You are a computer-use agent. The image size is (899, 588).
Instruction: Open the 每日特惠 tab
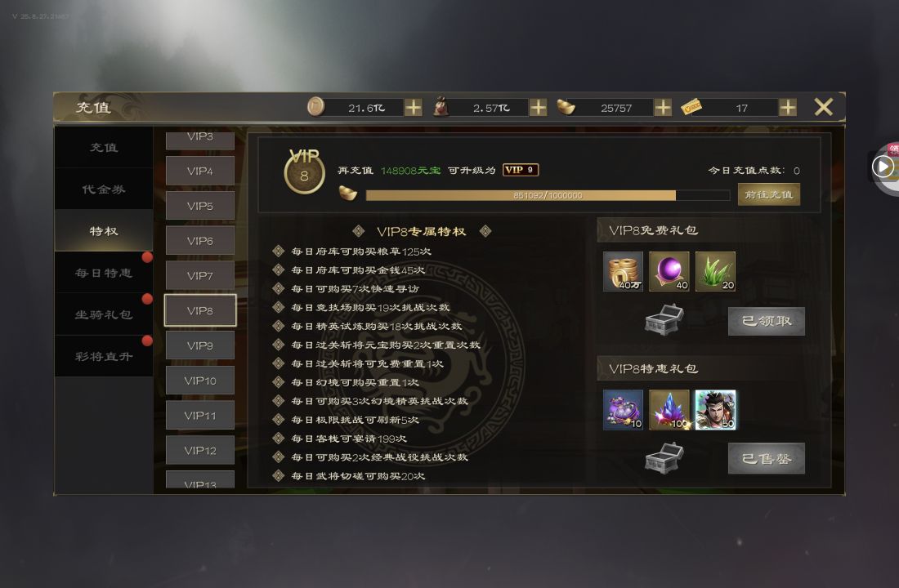104,273
